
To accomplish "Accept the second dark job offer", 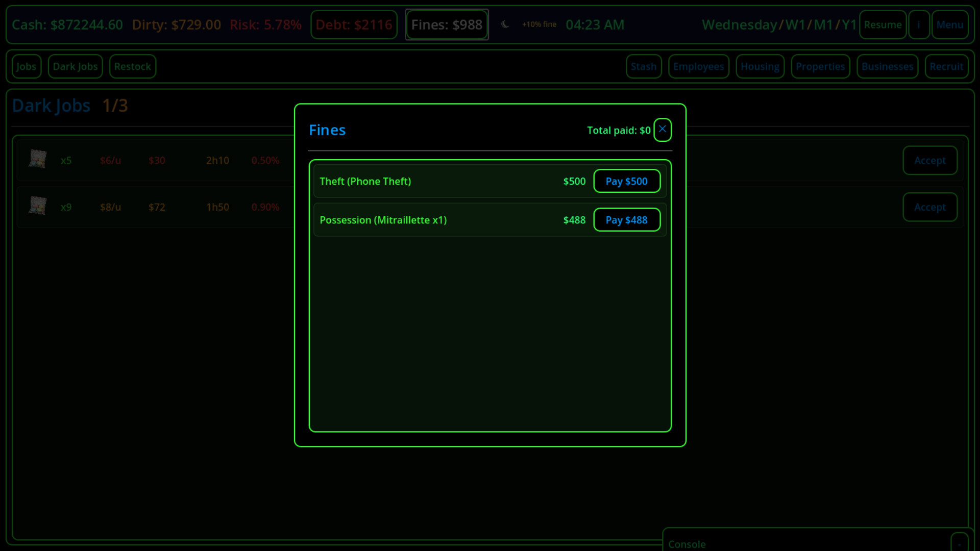I will pos(929,207).
